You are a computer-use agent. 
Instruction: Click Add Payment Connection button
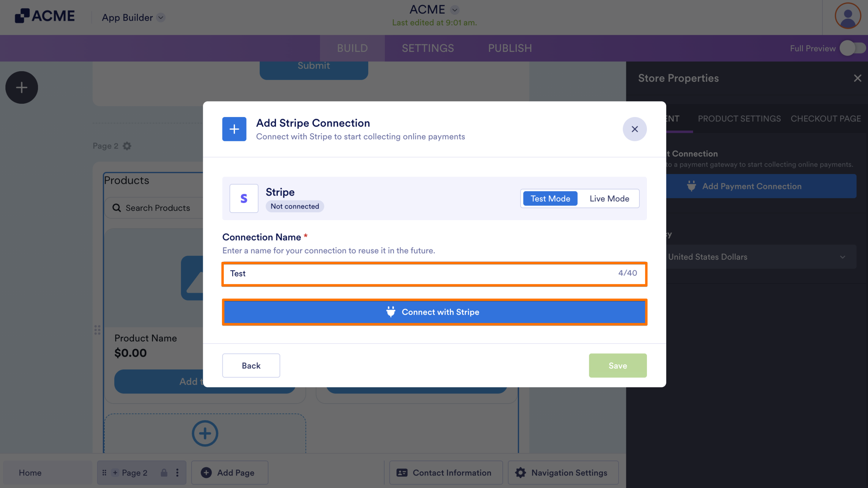pos(761,186)
